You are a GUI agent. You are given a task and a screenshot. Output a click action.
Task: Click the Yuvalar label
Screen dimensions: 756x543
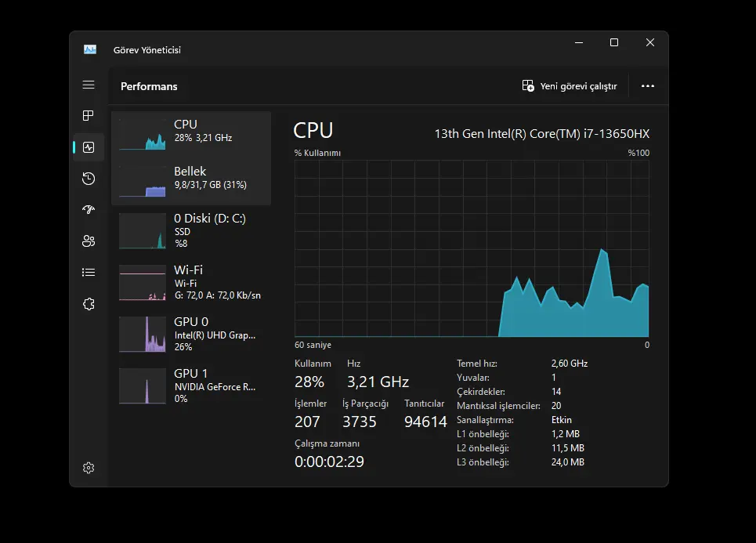tap(473, 378)
